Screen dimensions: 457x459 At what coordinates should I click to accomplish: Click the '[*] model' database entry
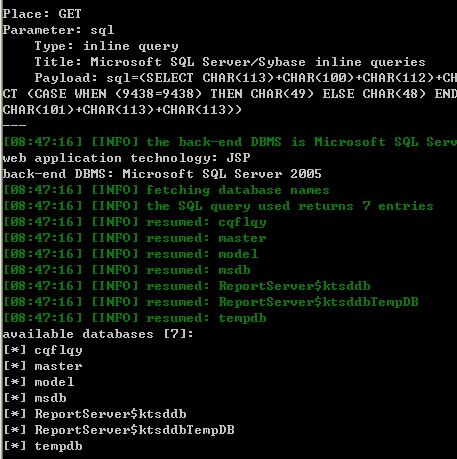[39, 382]
